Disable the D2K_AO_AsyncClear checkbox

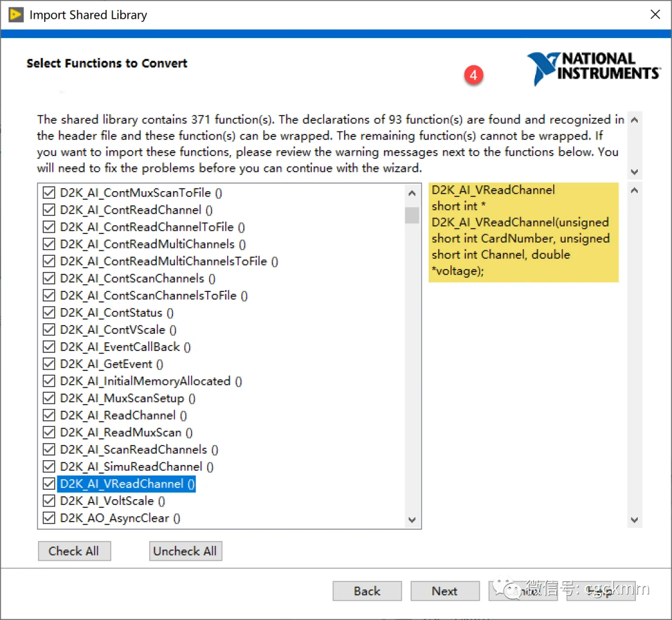coord(49,518)
